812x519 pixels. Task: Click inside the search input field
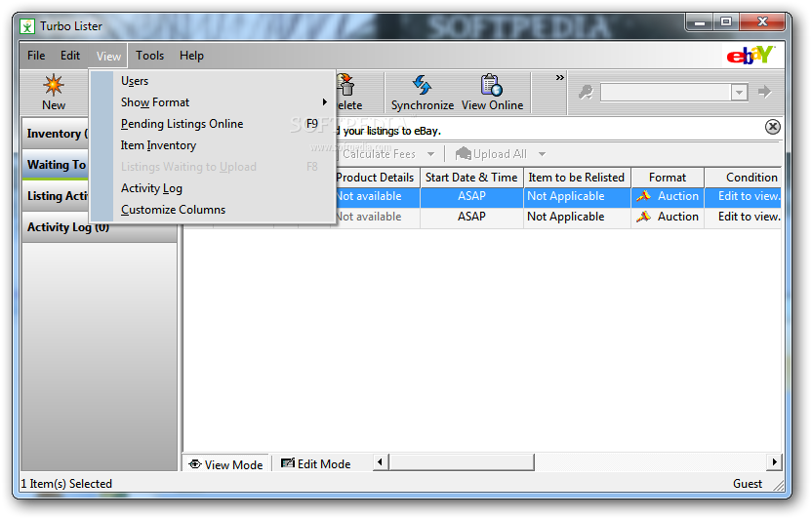pos(666,93)
